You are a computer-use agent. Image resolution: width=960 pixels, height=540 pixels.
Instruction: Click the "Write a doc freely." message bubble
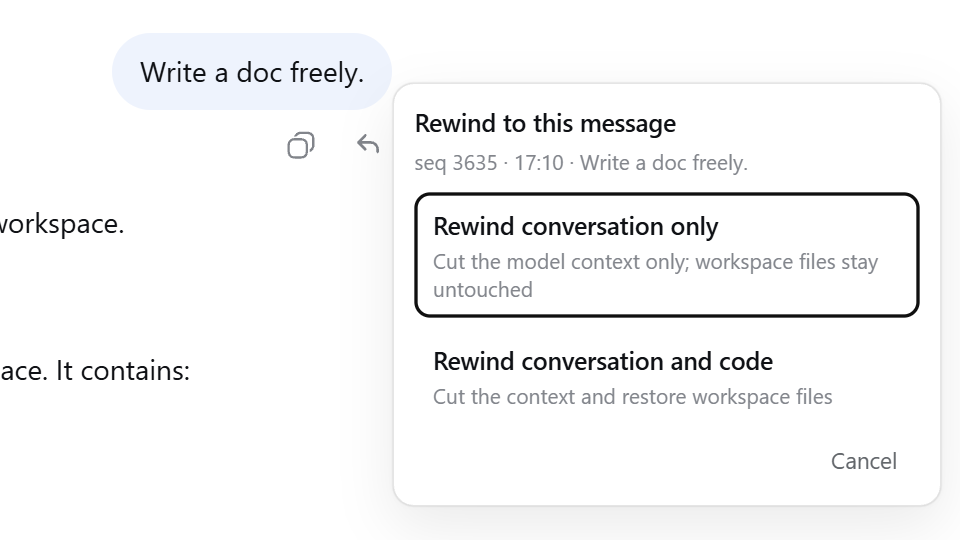tap(252, 72)
